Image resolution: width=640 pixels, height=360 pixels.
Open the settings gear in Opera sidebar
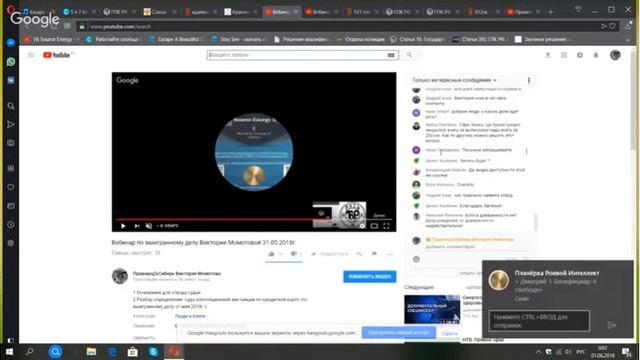11,243
